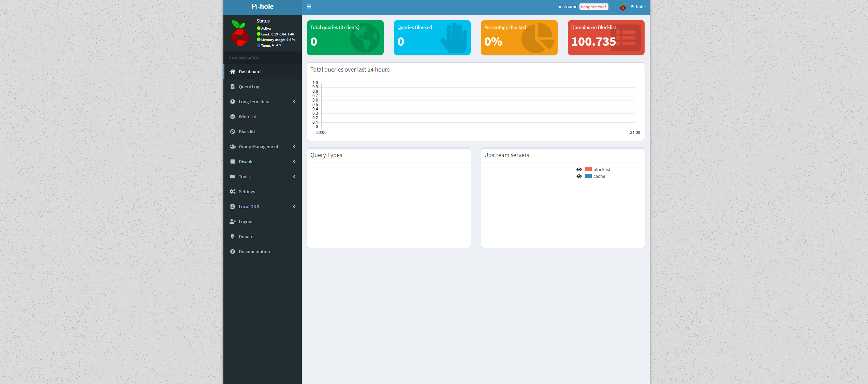Click the raspberrypi hostname badge
Viewport: 868px width, 384px height.
point(594,7)
